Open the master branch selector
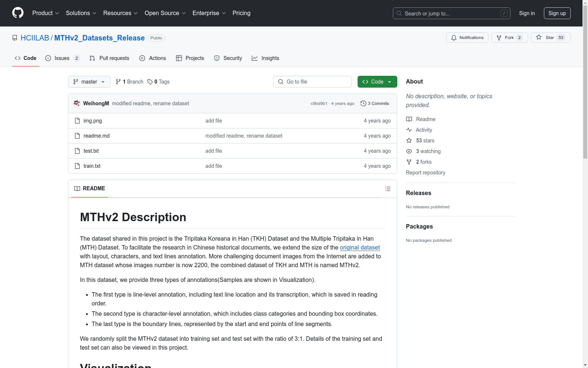The width and height of the screenshot is (588, 368). pyautogui.click(x=89, y=82)
